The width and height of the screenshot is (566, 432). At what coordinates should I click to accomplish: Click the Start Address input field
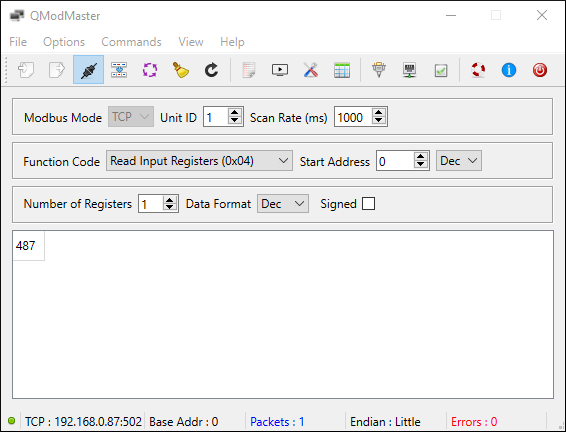(395, 161)
